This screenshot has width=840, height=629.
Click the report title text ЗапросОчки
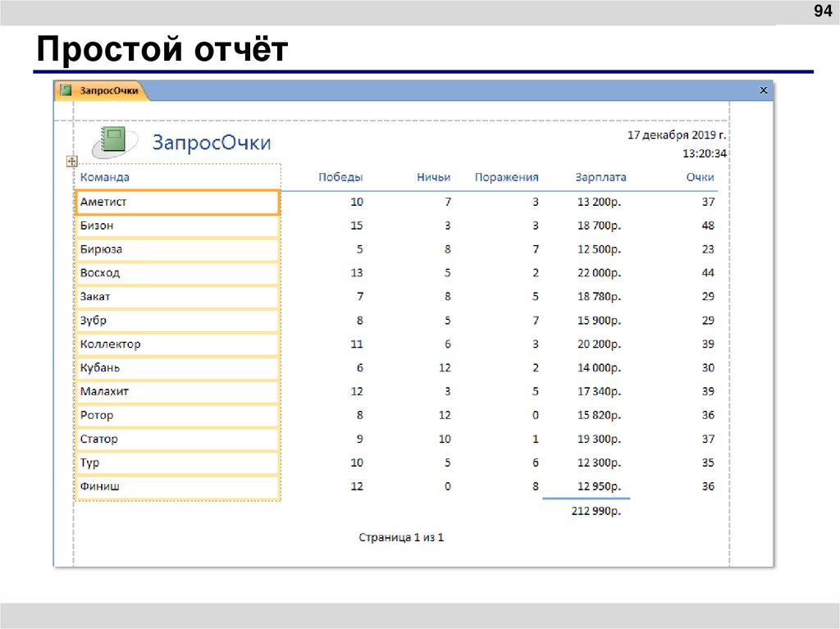click(213, 141)
